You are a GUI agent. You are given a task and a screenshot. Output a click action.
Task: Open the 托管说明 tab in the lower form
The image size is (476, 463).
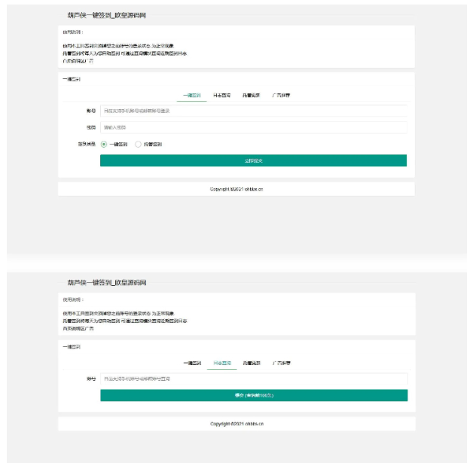click(x=251, y=364)
